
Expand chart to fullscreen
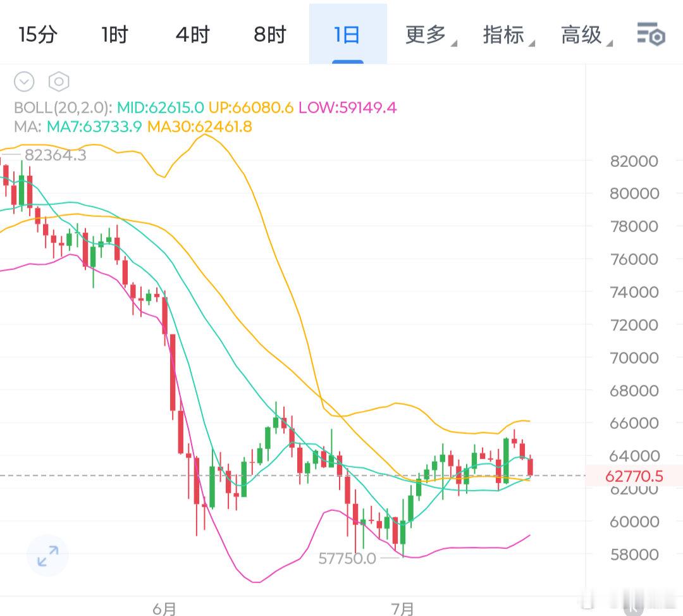click(47, 556)
